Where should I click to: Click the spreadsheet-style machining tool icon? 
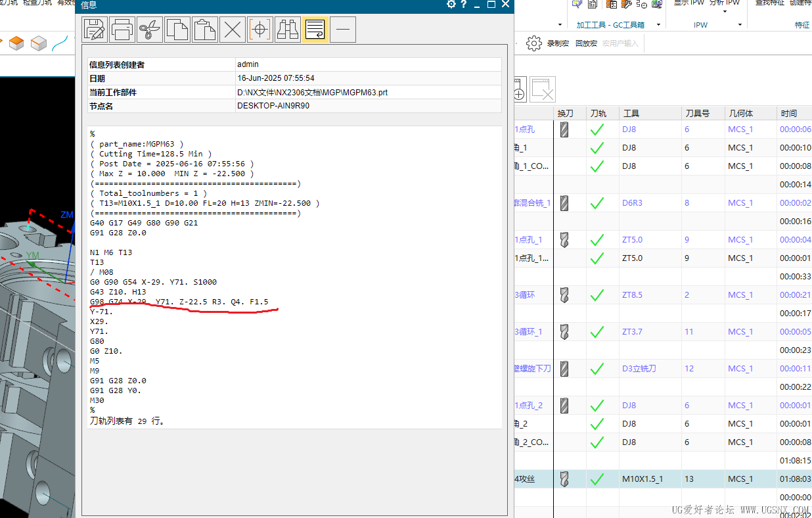click(612, 5)
